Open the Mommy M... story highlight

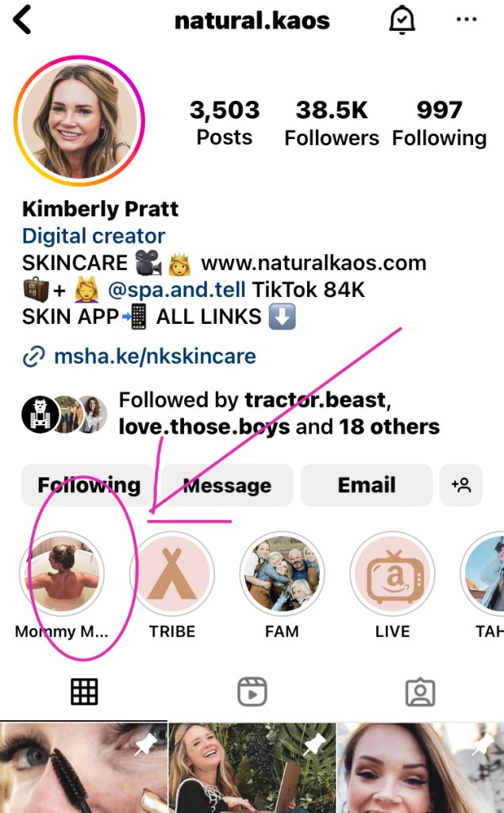(x=62, y=573)
